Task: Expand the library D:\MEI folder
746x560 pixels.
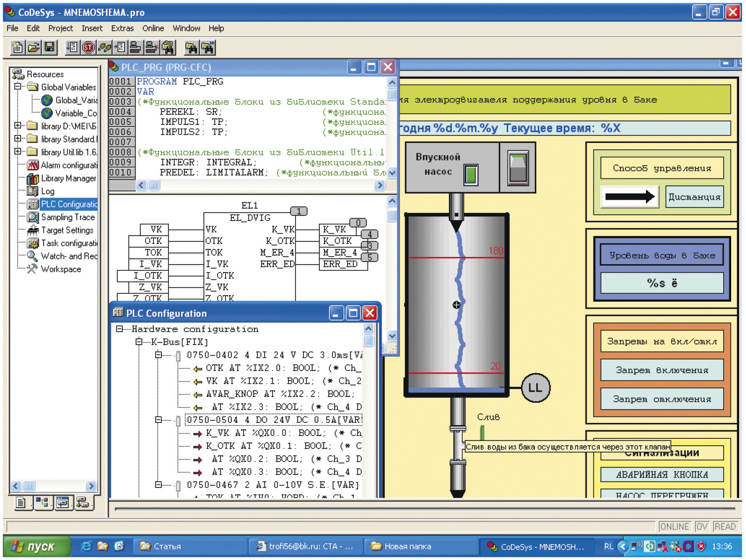Action: tap(17, 125)
